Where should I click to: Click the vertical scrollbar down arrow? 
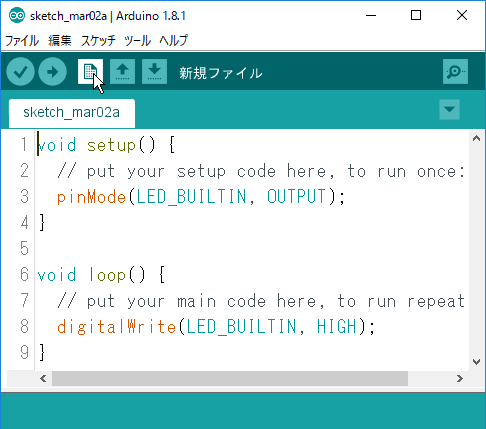point(476,362)
